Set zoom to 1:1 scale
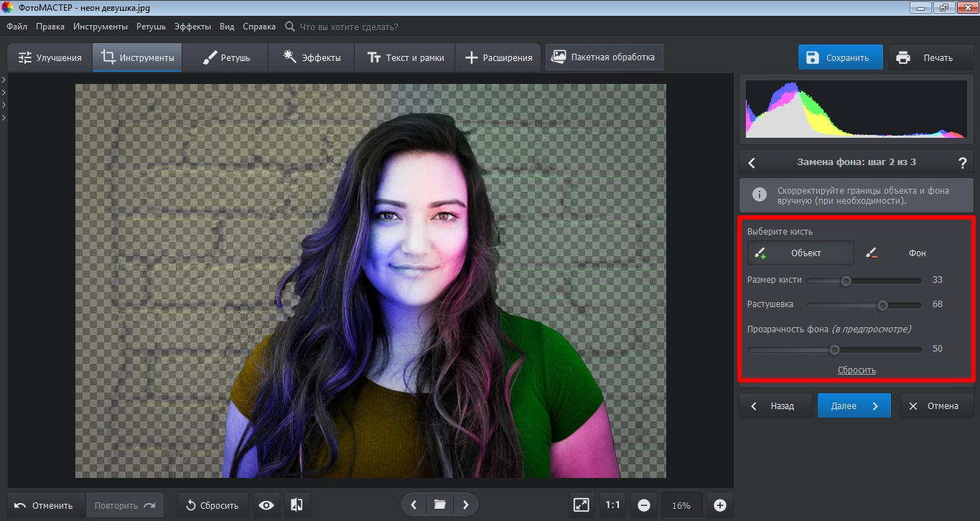 [612, 505]
